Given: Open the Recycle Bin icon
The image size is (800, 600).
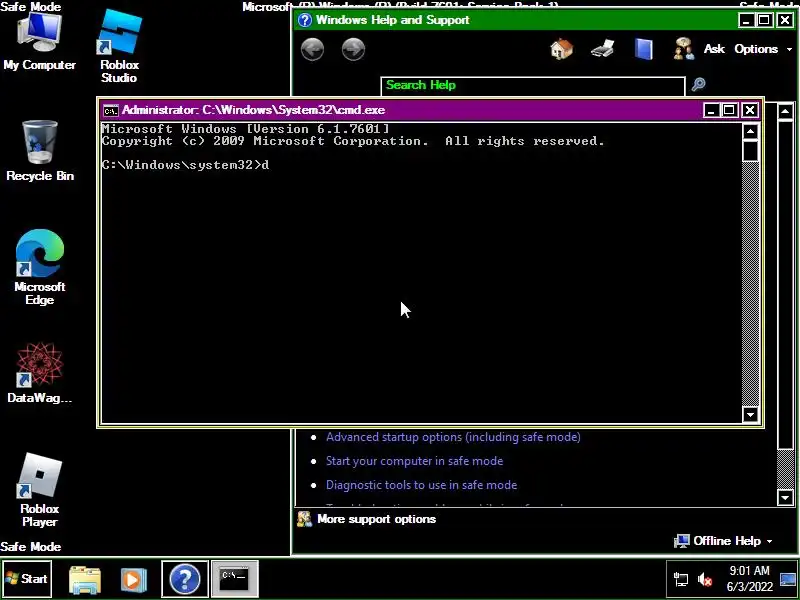Looking at the screenshot, I should 40,151.
